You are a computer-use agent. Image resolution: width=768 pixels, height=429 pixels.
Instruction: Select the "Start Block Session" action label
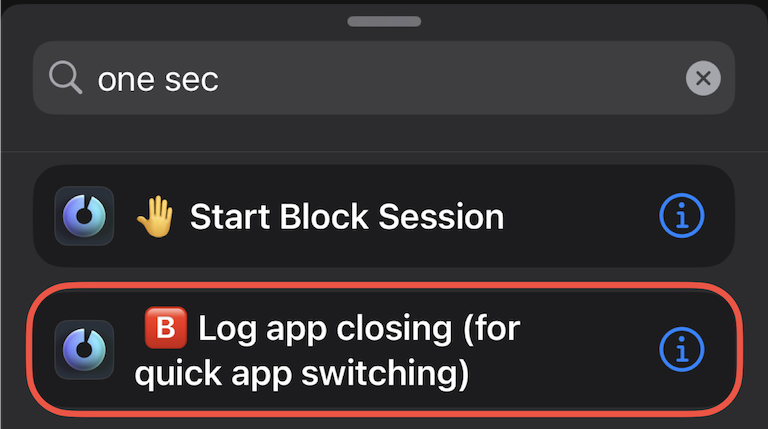346,216
